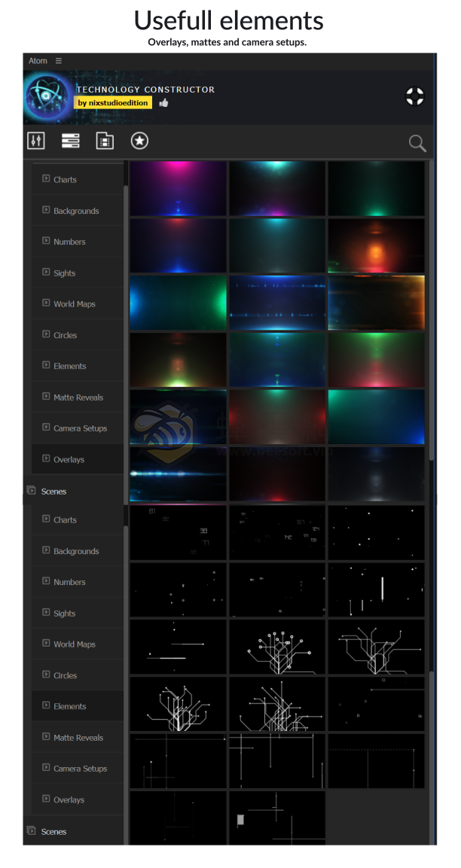This screenshot has width=461, height=868.
Task: Open the sliders settings icon
Action: click(x=36, y=141)
